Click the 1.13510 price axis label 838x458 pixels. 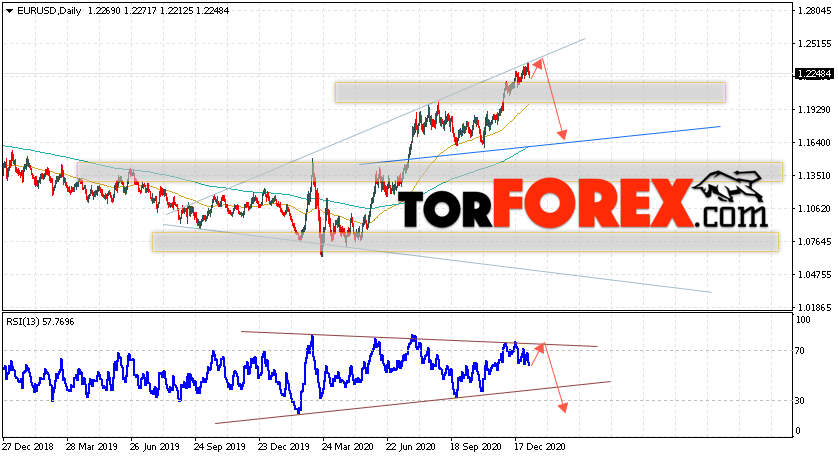click(x=814, y=175)
